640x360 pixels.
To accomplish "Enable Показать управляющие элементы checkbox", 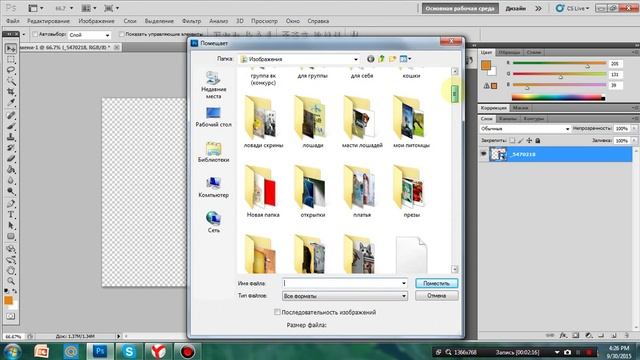I will point(122,35).
